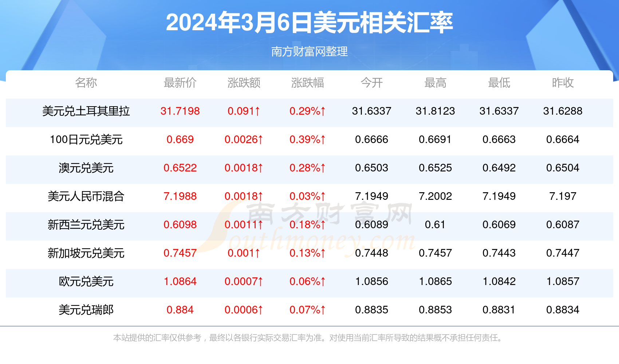Viewport: 619px width, 364px height.
Task: Click the low value 1.0842
Action: (x=499, y=281)
